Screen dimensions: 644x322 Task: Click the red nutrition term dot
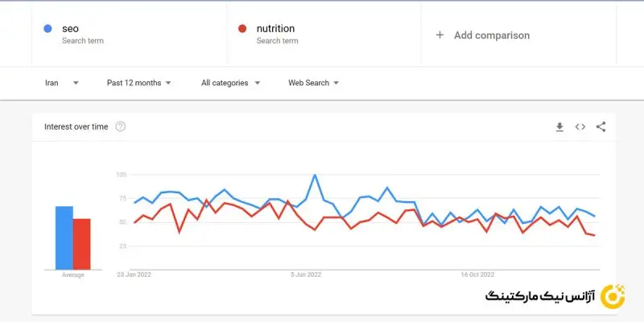pos(242,29)
